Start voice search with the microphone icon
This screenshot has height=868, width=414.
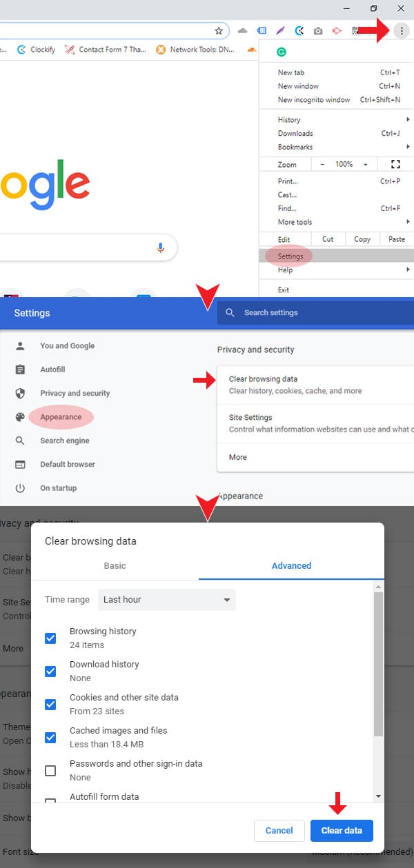coord(161,248)
